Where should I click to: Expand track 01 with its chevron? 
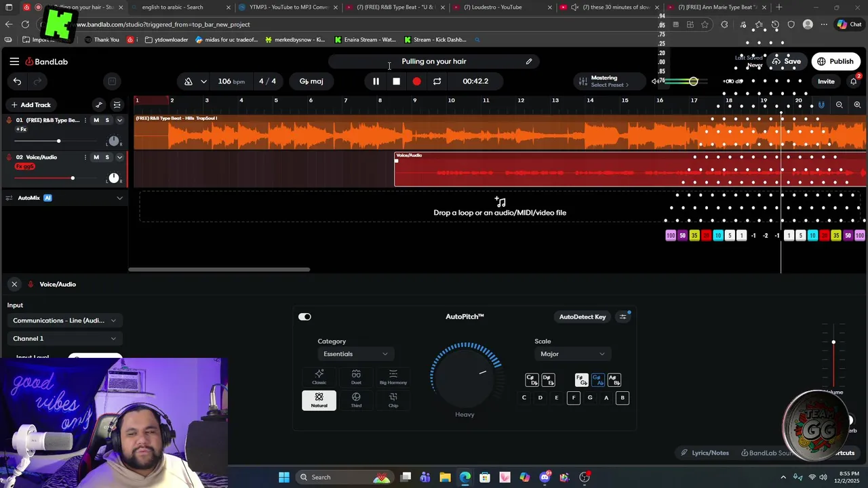pyautogui.click(x=119, y=120)
